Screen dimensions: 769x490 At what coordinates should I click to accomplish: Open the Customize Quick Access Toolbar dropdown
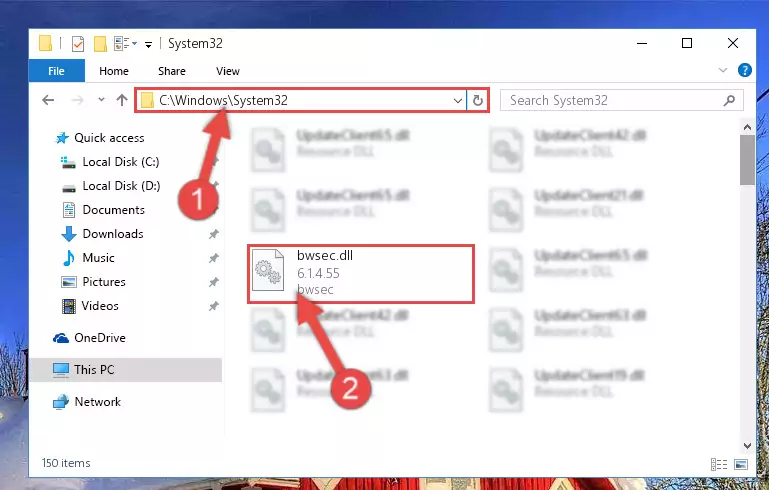pyautogui.click(x=148, y=45)
